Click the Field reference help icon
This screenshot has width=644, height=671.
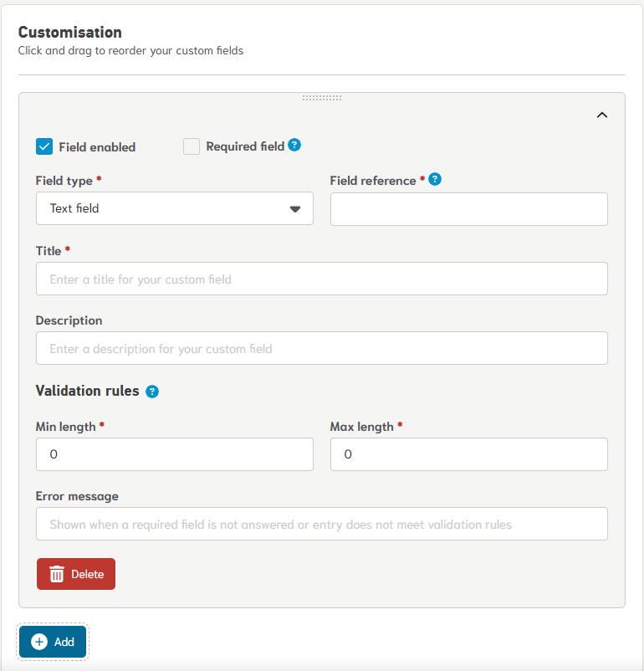(435, 179)
